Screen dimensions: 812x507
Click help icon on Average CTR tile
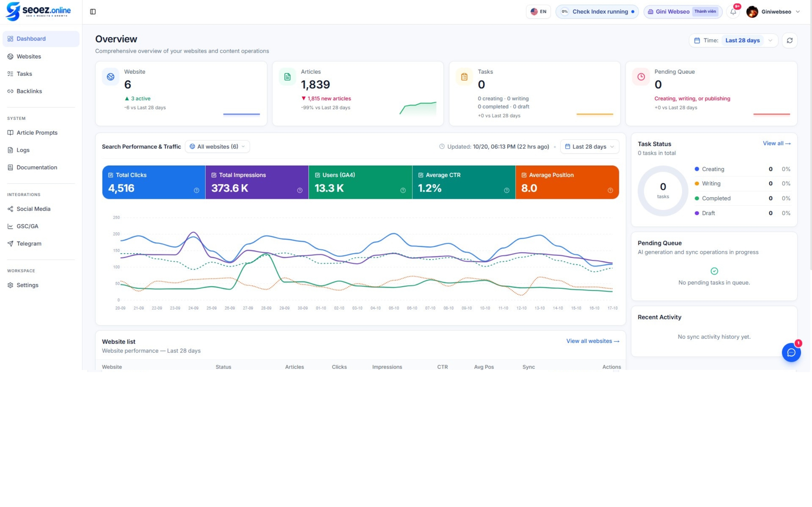(506, 190)
